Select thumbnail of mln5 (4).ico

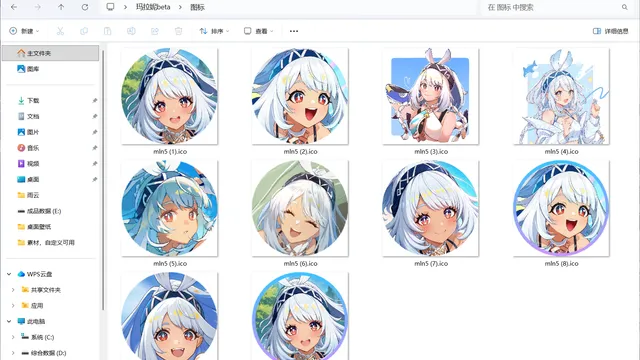point(561,96)
